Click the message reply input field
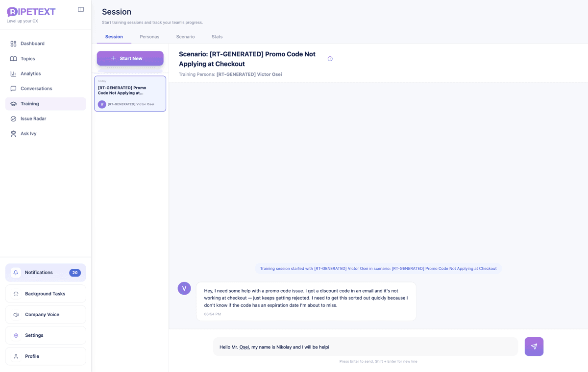Screen dimensions: 588x372 pyautogui.click(x=365, y=346)
